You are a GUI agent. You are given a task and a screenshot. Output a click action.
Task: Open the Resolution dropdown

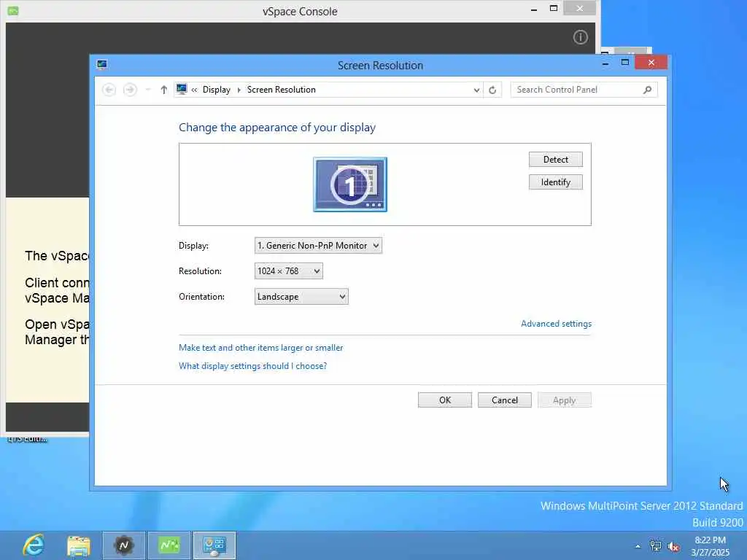[x=289, y=271]
